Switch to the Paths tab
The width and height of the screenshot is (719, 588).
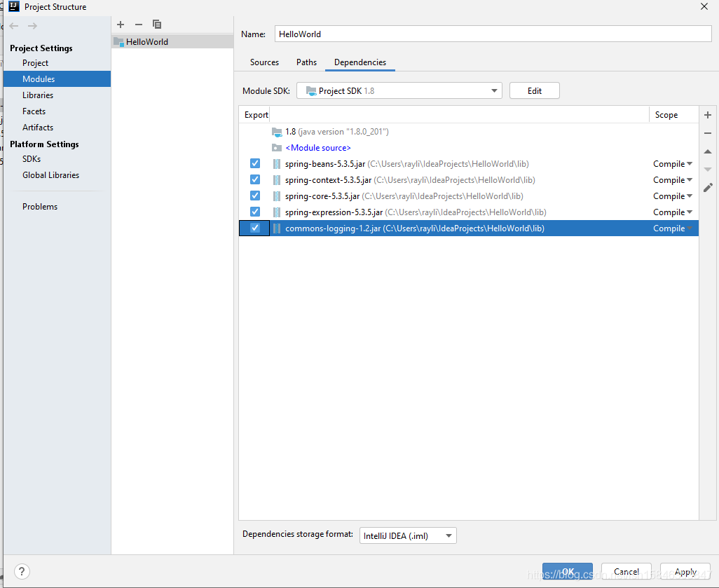(306, 62)
